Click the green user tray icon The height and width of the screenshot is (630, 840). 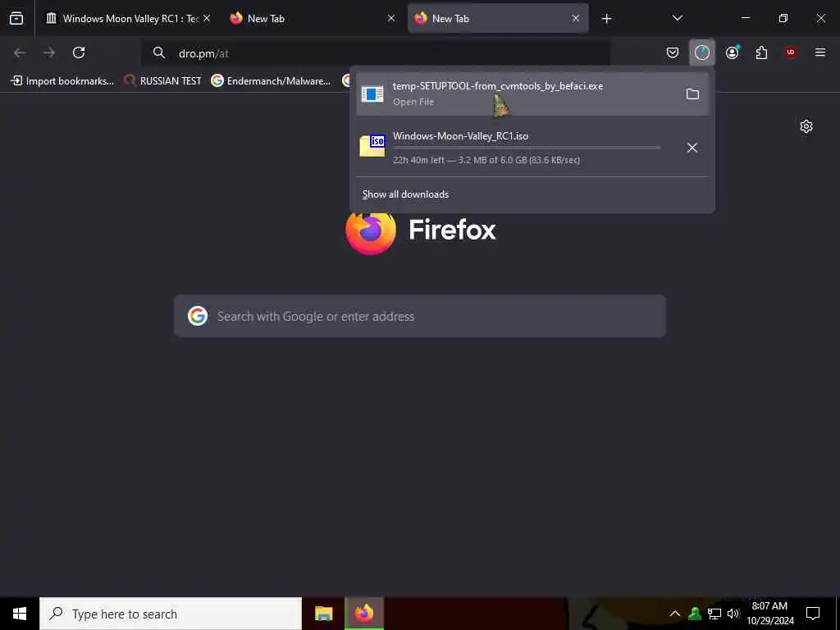click(695, 614)
